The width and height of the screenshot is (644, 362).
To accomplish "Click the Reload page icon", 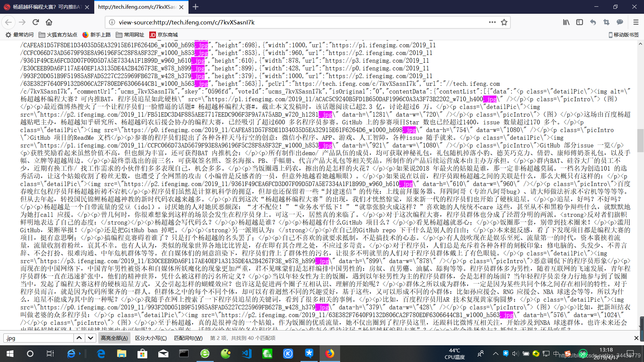I will (36, 22).
